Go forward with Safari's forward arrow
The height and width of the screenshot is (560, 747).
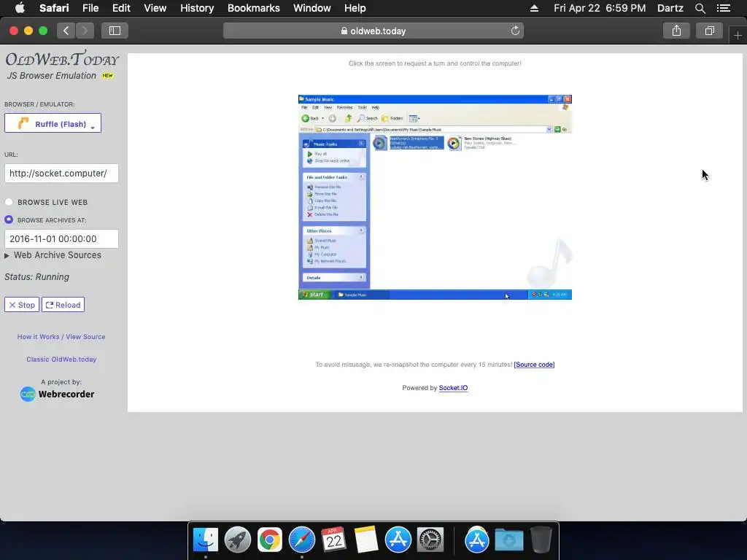click(x=85, y=31)
